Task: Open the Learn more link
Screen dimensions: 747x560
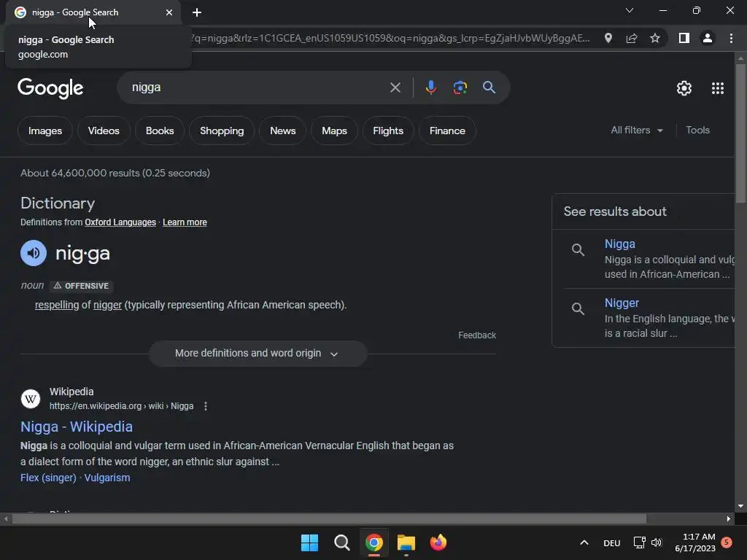Action: (x=185, y=222)
